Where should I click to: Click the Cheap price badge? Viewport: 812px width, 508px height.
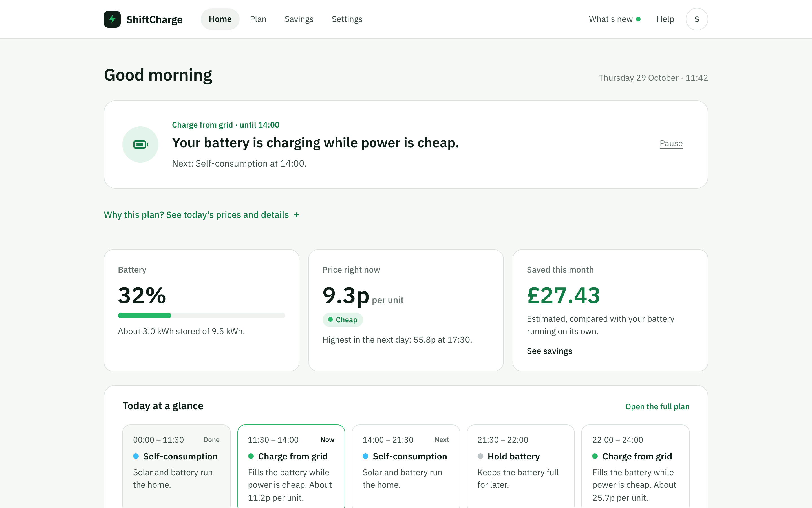point(343,319)
